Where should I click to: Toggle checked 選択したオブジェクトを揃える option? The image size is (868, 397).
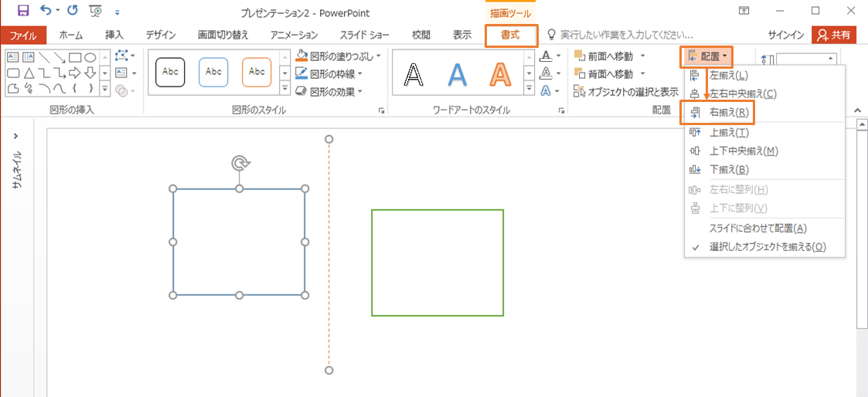point(767,247)
